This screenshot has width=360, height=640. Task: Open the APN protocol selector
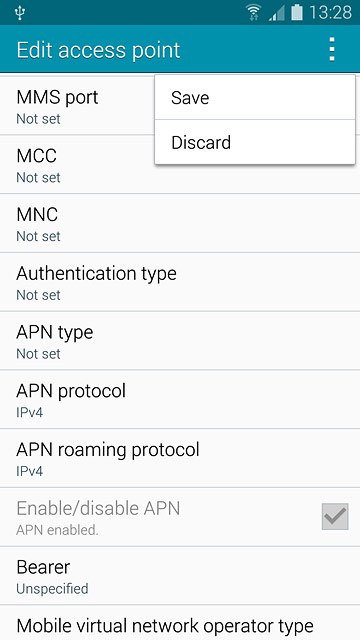[180, 400]
